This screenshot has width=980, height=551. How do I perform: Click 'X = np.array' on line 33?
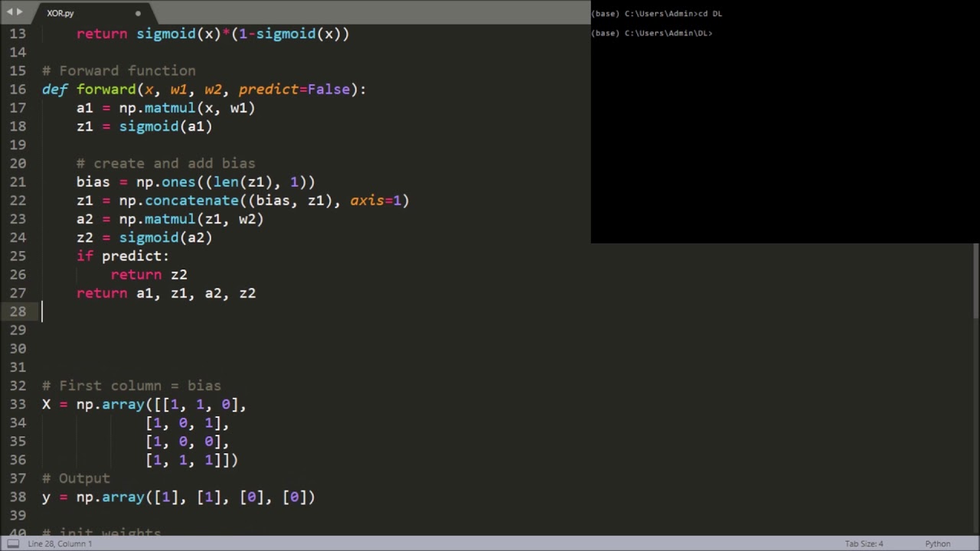[93, 404]
